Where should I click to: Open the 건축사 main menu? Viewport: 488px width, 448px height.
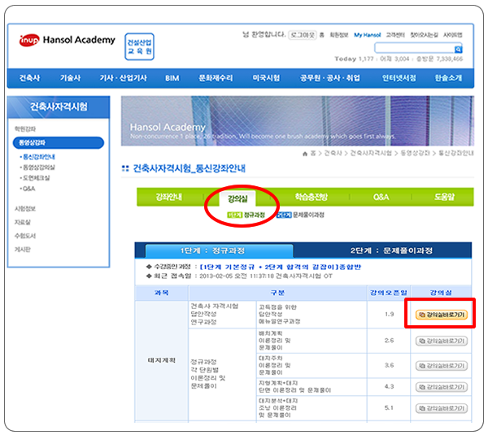[x=30, y=78]
